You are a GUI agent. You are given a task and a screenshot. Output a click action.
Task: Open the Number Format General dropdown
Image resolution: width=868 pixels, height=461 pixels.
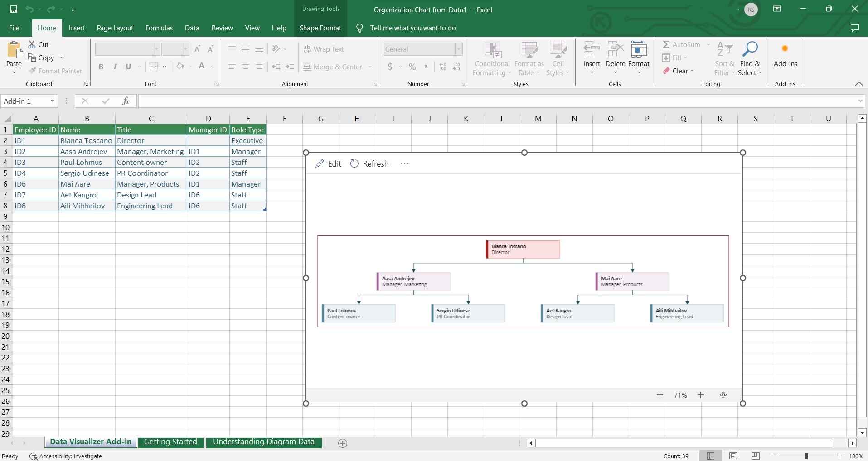pos(459,49)
